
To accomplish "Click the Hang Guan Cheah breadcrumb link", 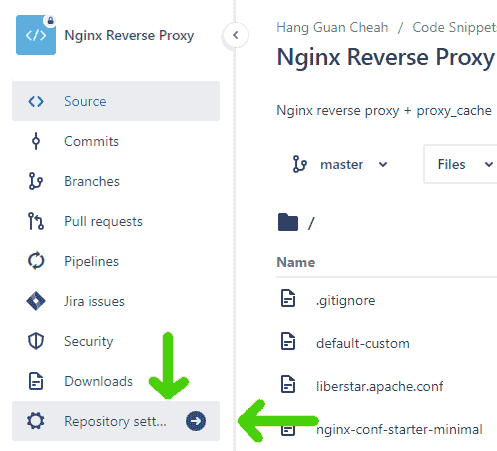I will [x=332, y=27].
